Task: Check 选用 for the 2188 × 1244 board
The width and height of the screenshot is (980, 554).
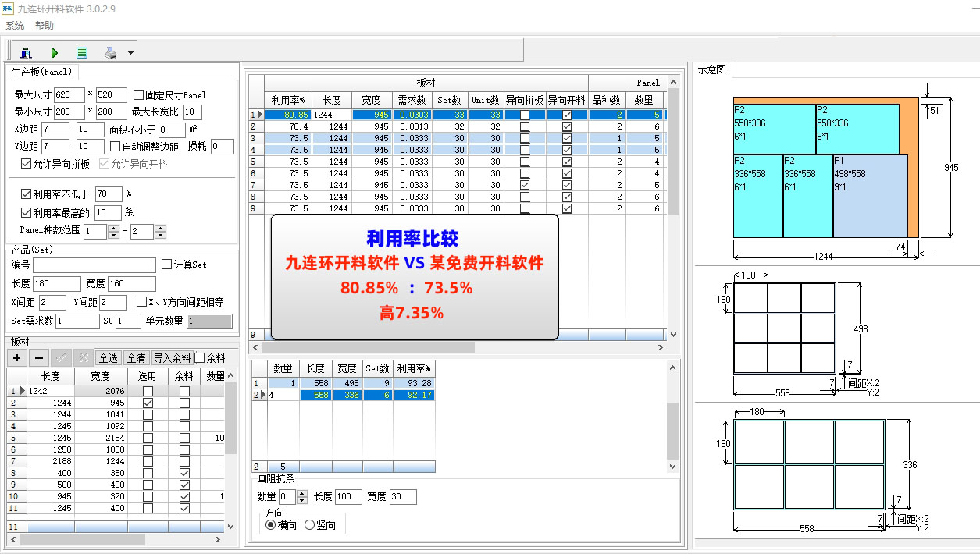Action: coord(148,461)
